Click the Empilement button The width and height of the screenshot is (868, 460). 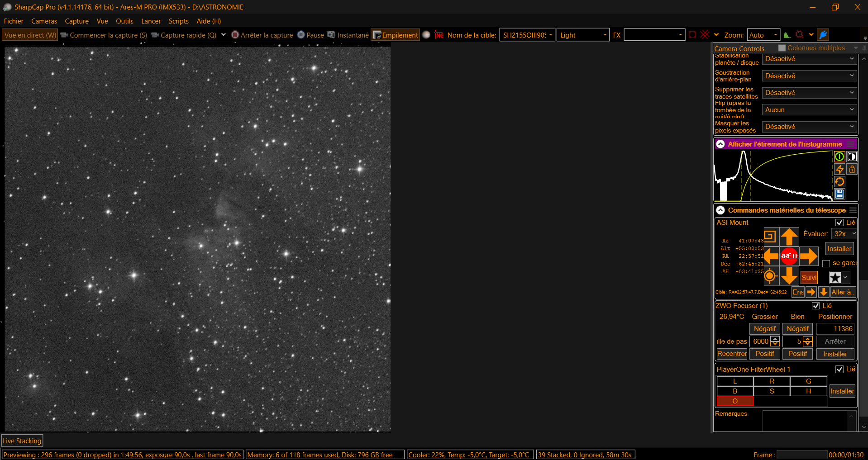tap(396, 35)
